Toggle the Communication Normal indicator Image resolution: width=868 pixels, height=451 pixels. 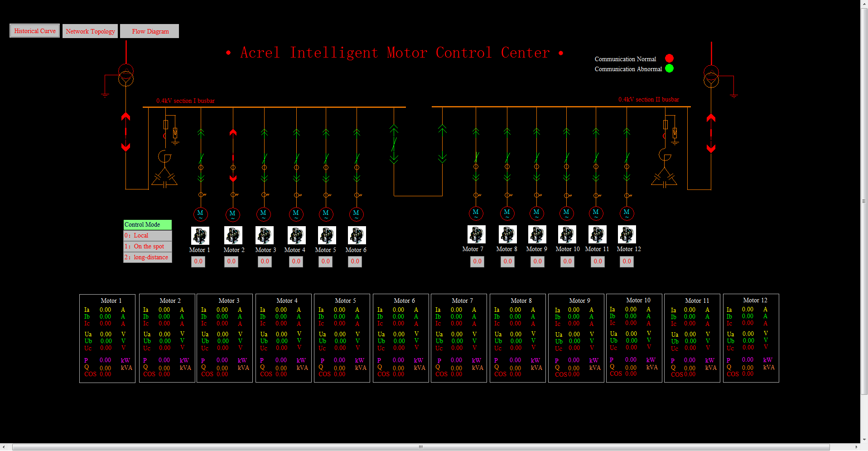coord(670,58)
